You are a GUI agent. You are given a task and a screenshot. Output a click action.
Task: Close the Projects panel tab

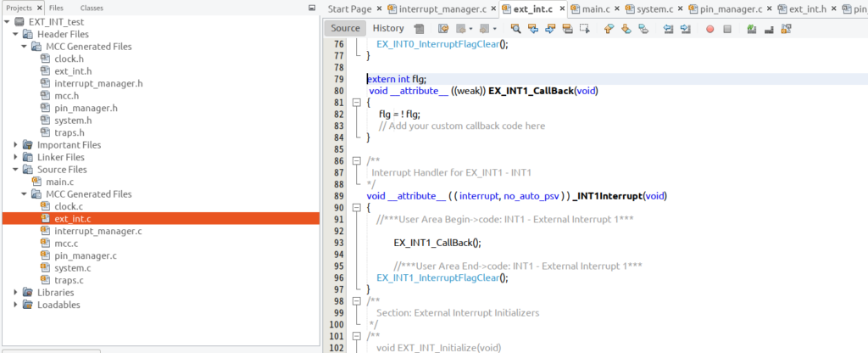coord(39,8)
